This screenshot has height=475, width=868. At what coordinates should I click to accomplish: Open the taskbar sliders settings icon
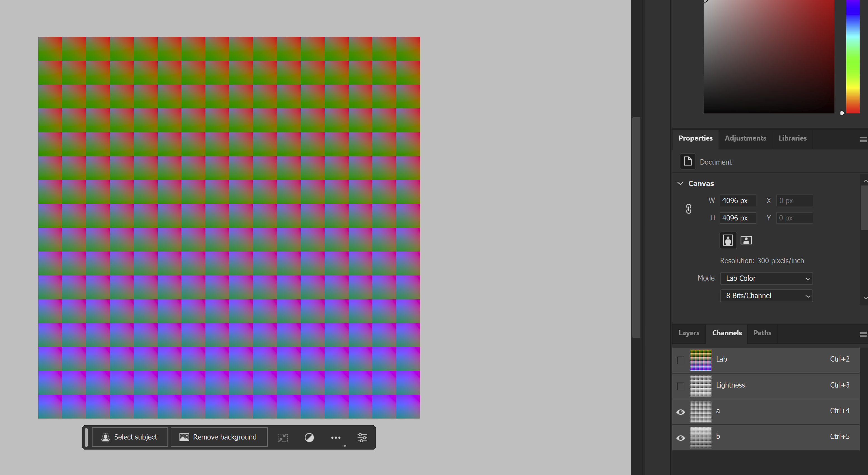click(x=362, y=437)
